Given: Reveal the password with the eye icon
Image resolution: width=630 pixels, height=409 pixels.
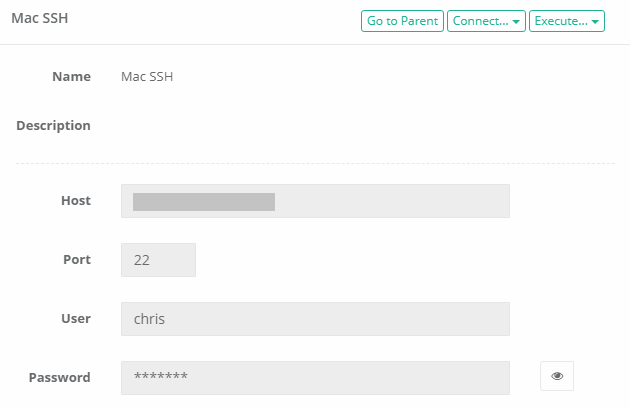Looking at the screenshot, I should coord(557,376).
